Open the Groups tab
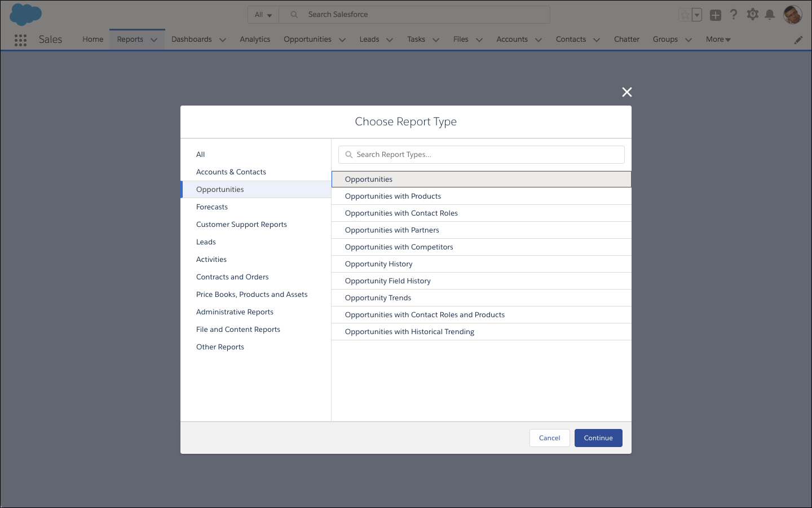This screenshot has height=508, width=812. tap(665, 40)
